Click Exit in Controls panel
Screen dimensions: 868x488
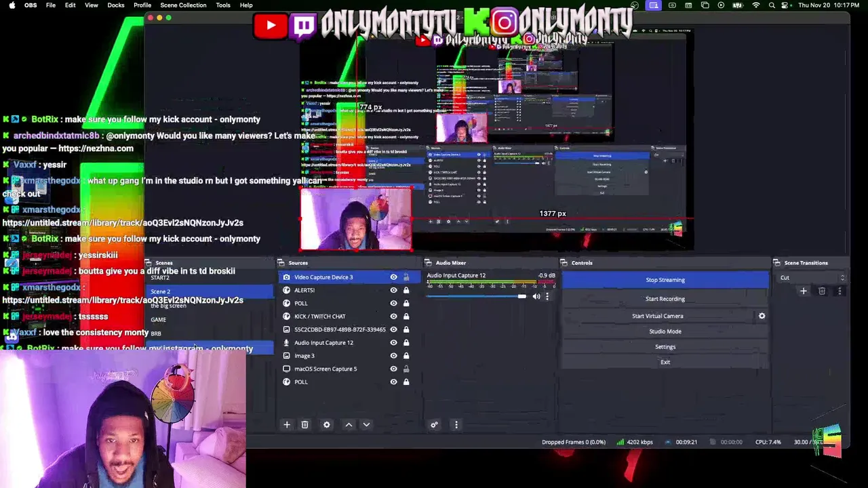[x=665, y=362]
